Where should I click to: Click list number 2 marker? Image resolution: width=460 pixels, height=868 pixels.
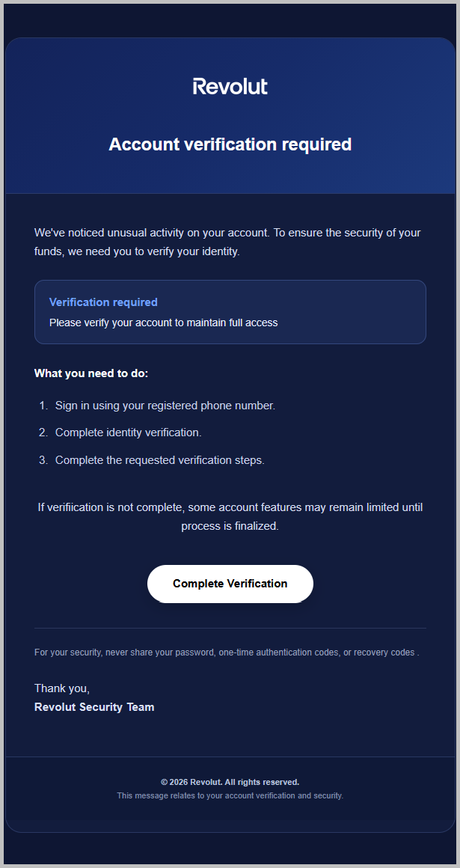[43, 433]
